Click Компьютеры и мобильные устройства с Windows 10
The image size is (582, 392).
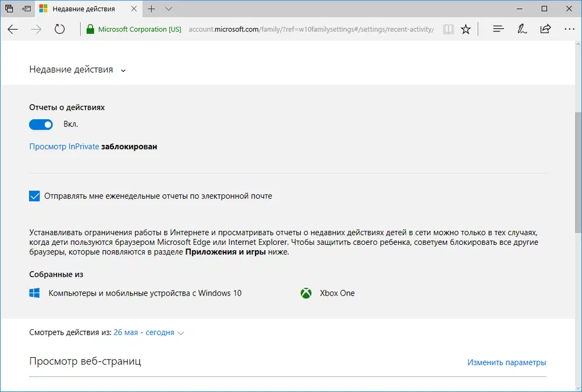click(145, 293)
